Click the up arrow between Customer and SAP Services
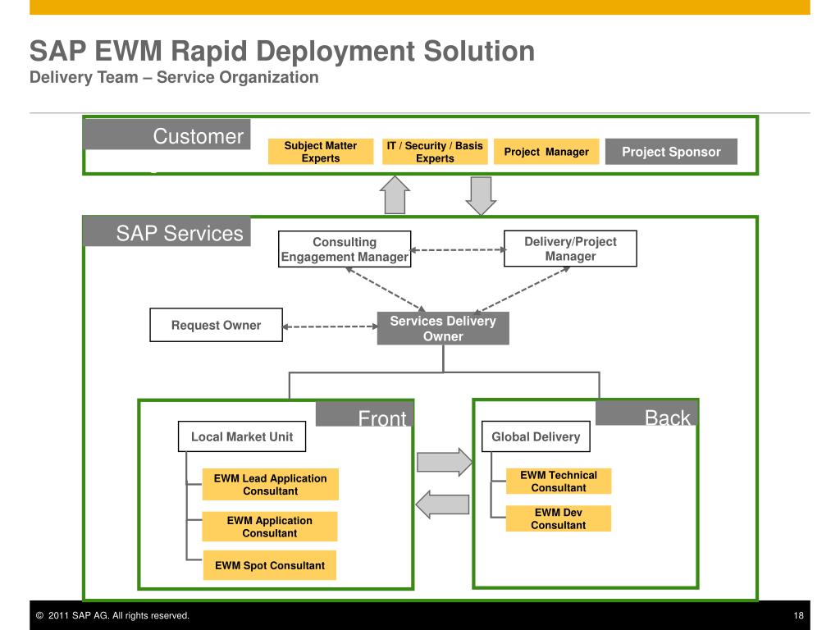The image size is (840, 630). click(395, 195)
